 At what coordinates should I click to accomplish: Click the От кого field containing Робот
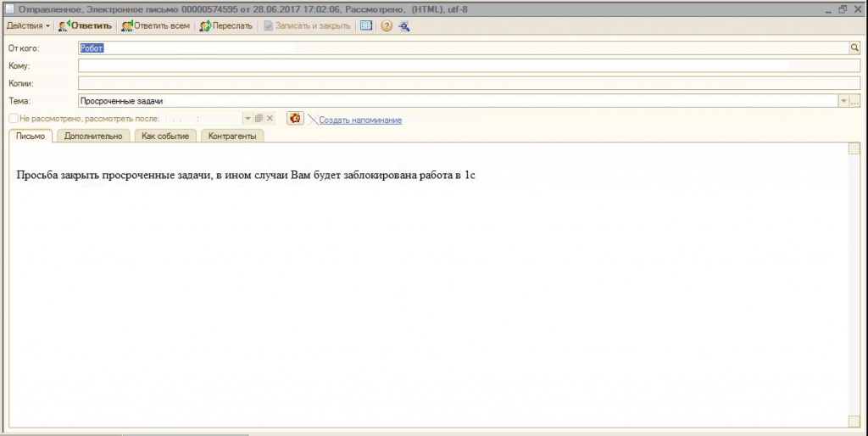(464, 48)
